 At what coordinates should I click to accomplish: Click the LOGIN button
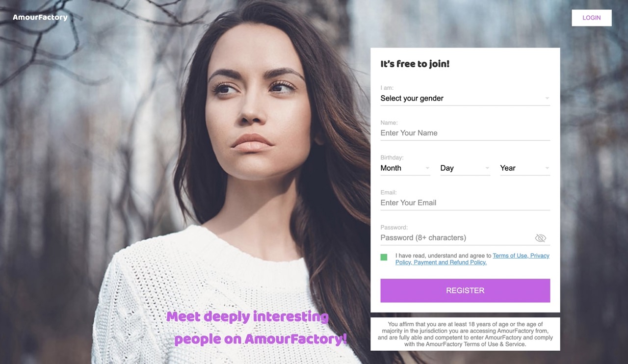[x=592, y=18]
